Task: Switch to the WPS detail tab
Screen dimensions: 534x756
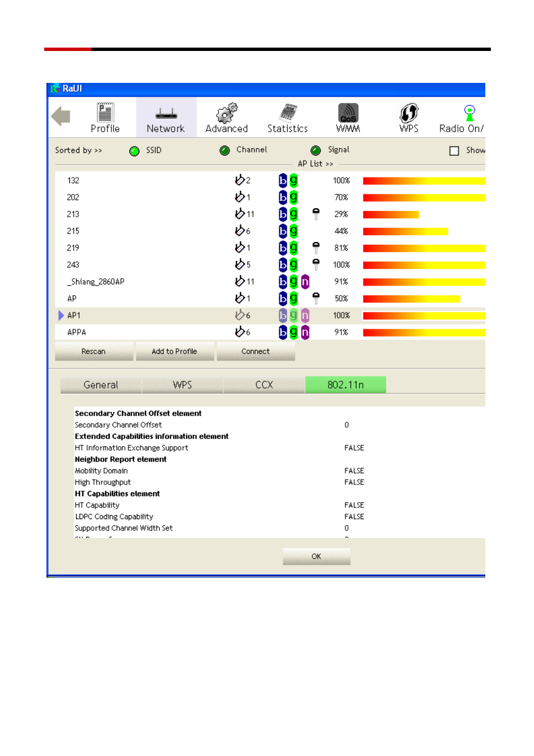Action: (182, 385)
